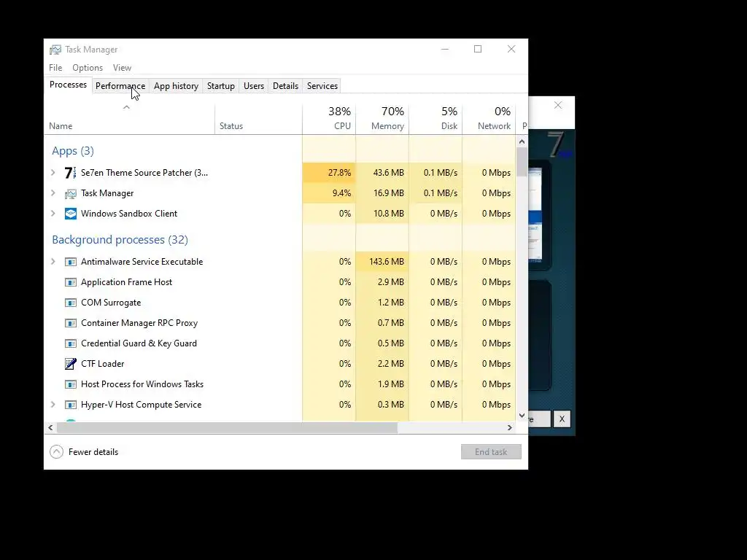Open the View menu
The image size is (747, 560).
(x=122, y=68)
